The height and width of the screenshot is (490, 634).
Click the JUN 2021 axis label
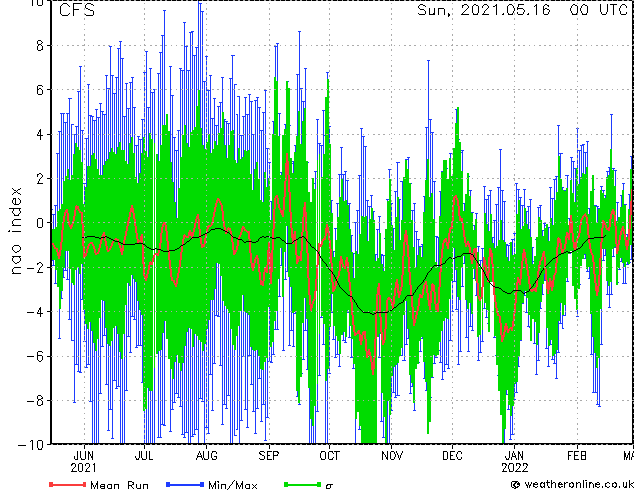pos(84,462)
